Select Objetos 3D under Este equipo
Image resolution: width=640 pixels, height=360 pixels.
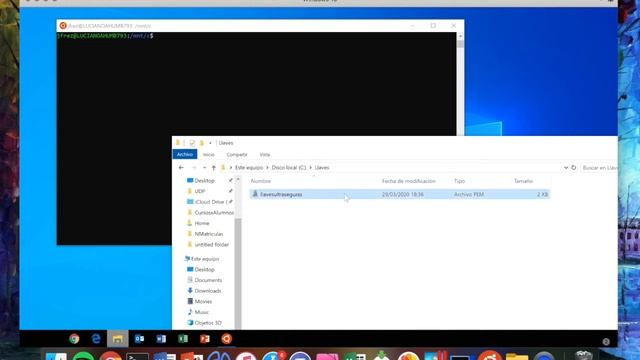[x=208, y=322]
